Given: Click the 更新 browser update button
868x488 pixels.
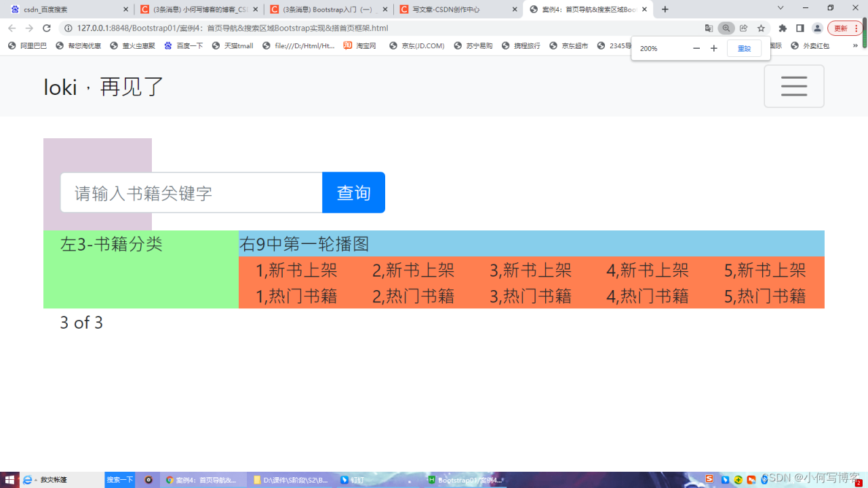Looking at the screenshot, I should pyautogui.click(x=844, y=28).
